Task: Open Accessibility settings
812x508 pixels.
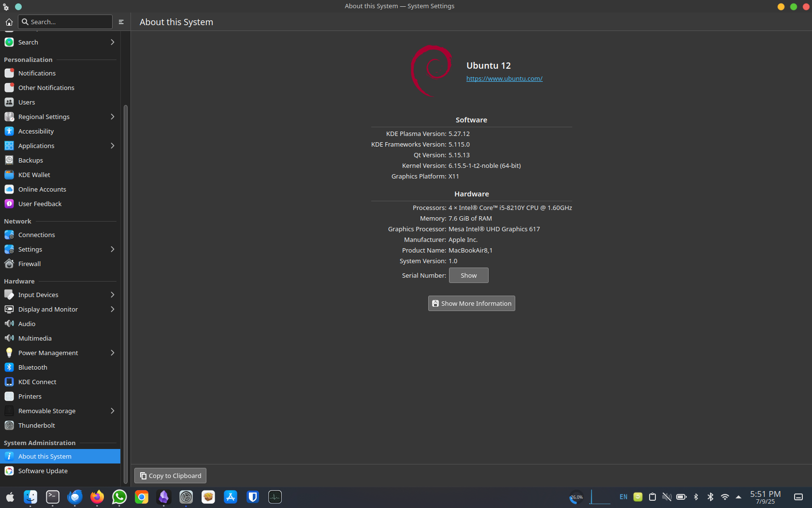Action: point(60,131)
